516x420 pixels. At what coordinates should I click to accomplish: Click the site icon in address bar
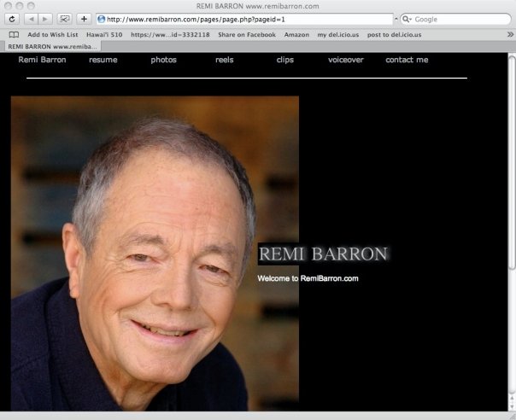click(x=102, y=19)
